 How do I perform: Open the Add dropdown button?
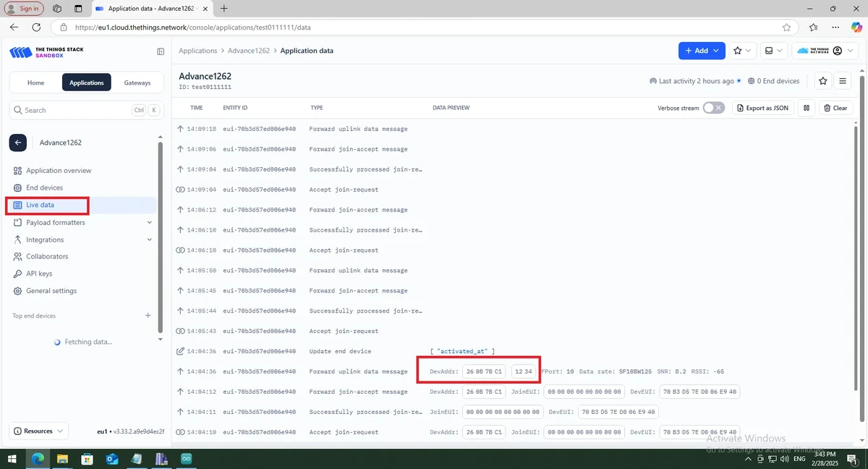(x=702, y=51)
